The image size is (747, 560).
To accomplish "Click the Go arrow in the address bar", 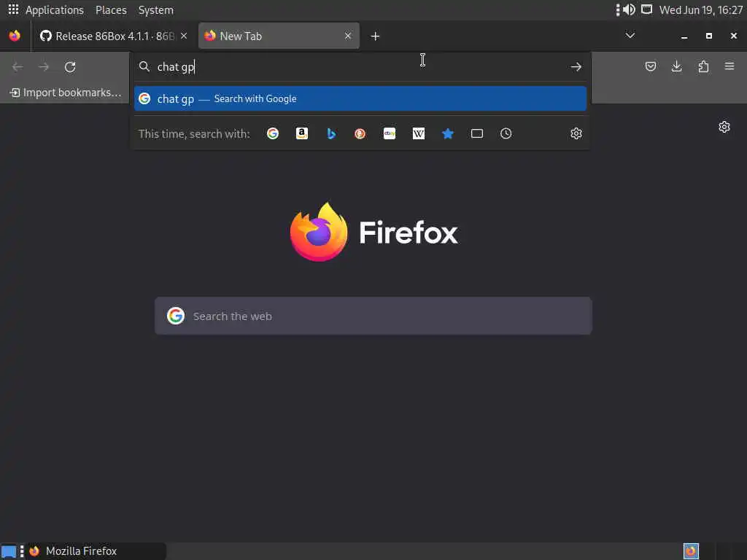I will coord(576,66).
